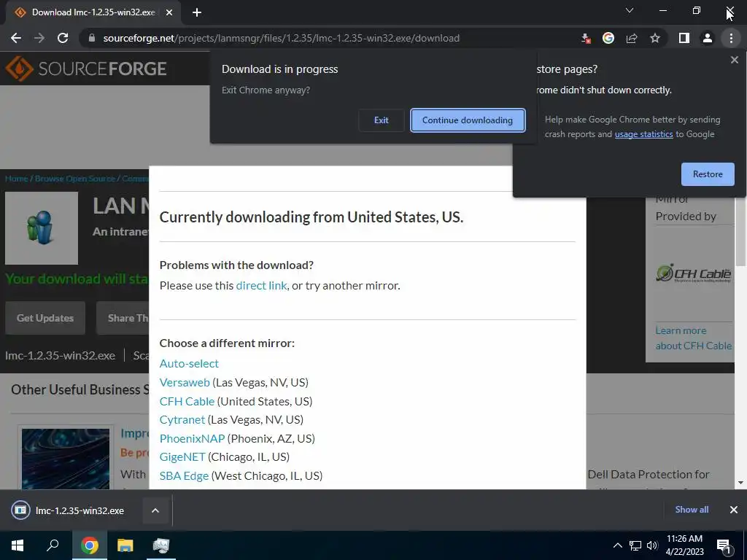Screen dimensions: 747x560
Task: Click the address bar URL field
Action: [281, 38]
